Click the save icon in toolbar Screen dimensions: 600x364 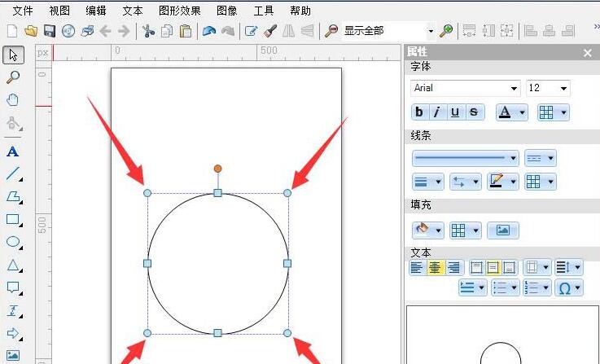49,31
